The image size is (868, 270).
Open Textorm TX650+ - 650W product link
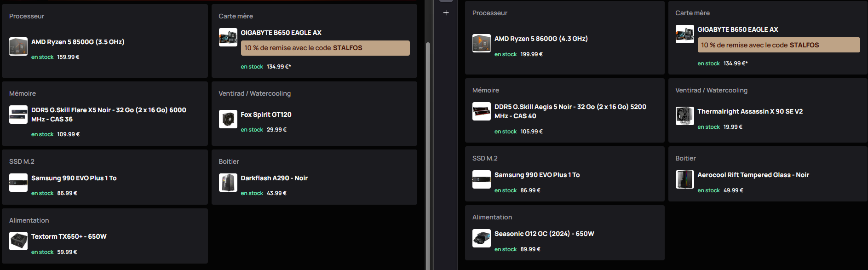tap(69, 236)
